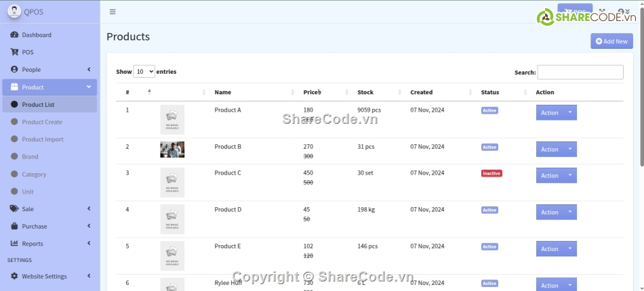
Task: Open the Category page
Action: click(49, 174)
